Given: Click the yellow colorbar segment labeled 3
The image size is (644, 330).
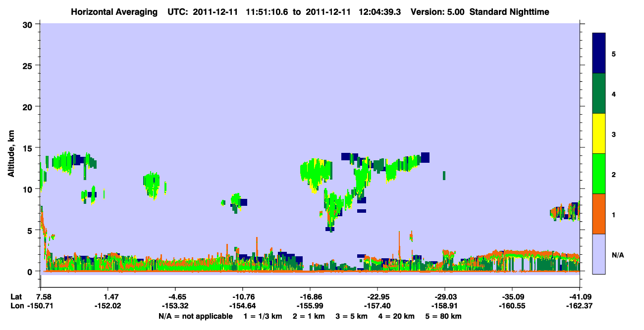Looking at the screenshot, I should point(599,134).
